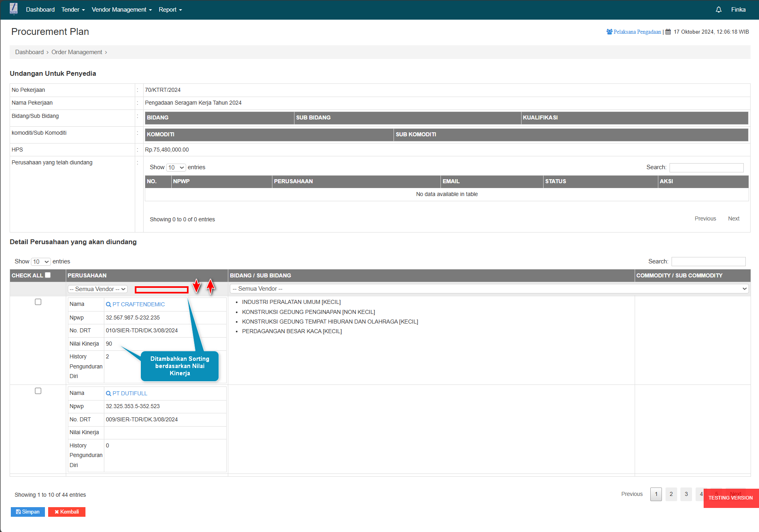This screenshot has width=759, height=532.
Task: Toggle the CHECK ALL checkbox
Action: [48, 275]
